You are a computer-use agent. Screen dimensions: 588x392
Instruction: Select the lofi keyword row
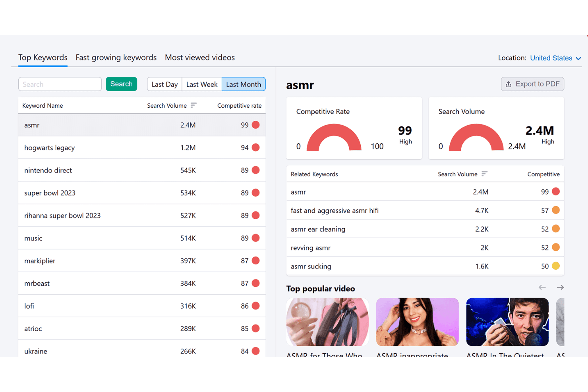click(142, 306)
